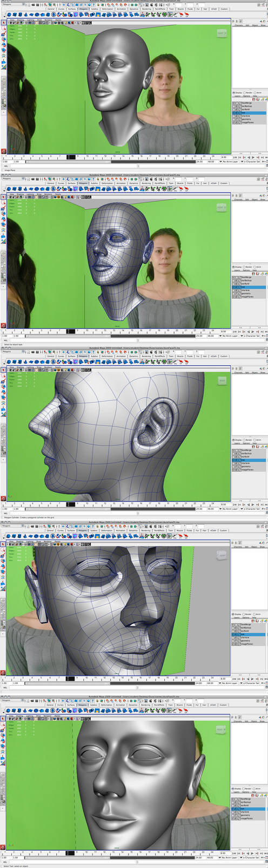
Task: Toggle faceMerge layer visibility in smooth-head-beside-photo window
Action: (233, 103)
